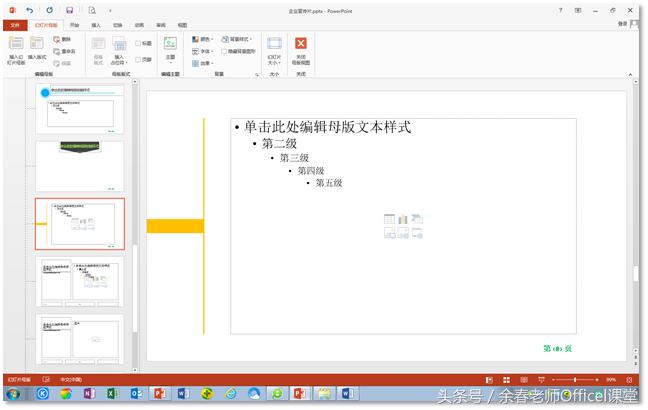Switch to Slide Master (幻灯片母版) ribbon tab
The height and width of the screenshot is (410, 648).
(46, 25)
